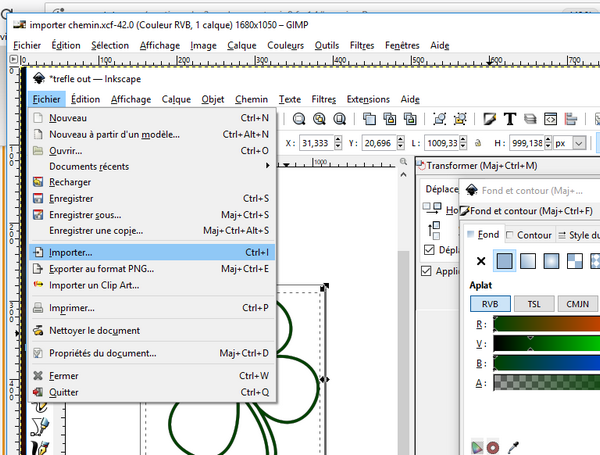Click the group objects toolbar icon
The height and width of the screenshot is (455, 600).
[x=439, y=119]
